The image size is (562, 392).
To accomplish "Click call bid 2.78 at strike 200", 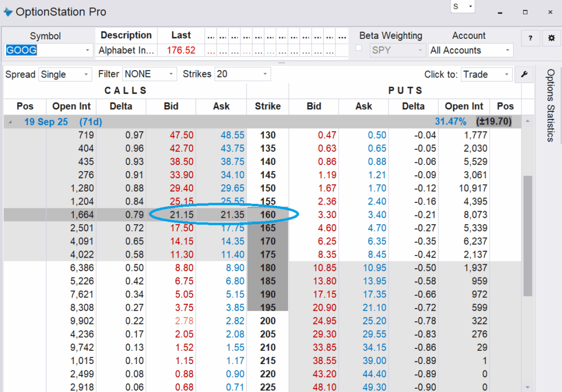I will (184, 321).
